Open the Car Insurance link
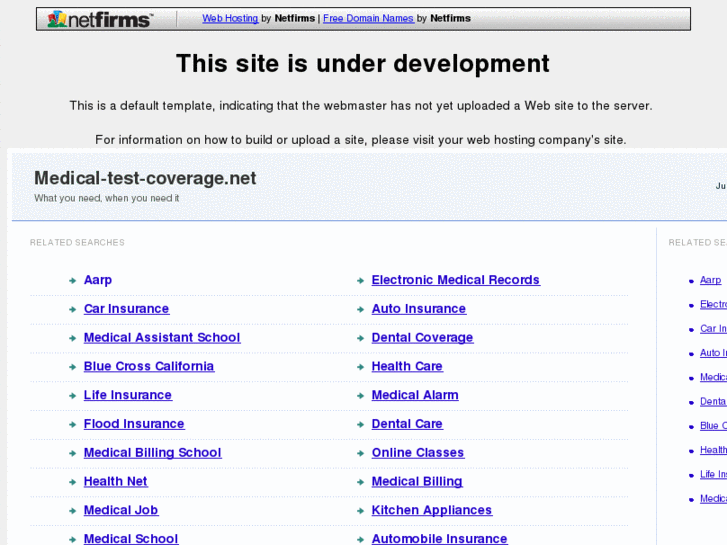Viewport: 727px width, 545px height. pyautogui.click(x=127, y=309)
